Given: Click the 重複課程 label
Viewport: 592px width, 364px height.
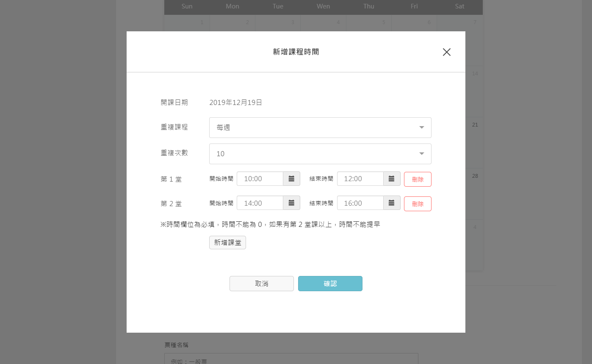Looking at the screenshot, I should coord(174,127).
